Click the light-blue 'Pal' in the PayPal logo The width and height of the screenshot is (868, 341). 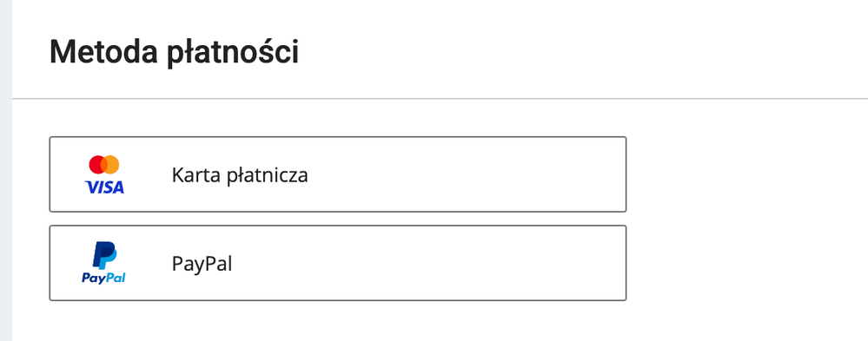(x=116, y=278)
